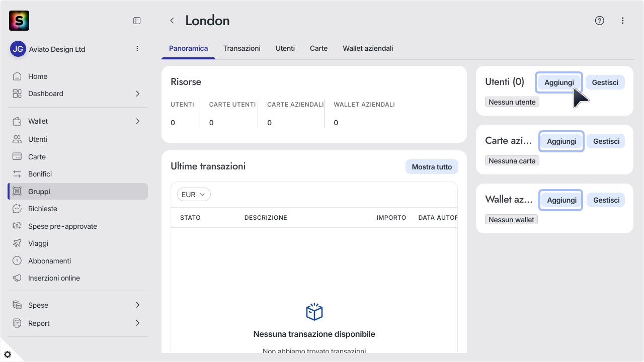
Task: Switch to the Transazioni tab
Action: point(242,48)
